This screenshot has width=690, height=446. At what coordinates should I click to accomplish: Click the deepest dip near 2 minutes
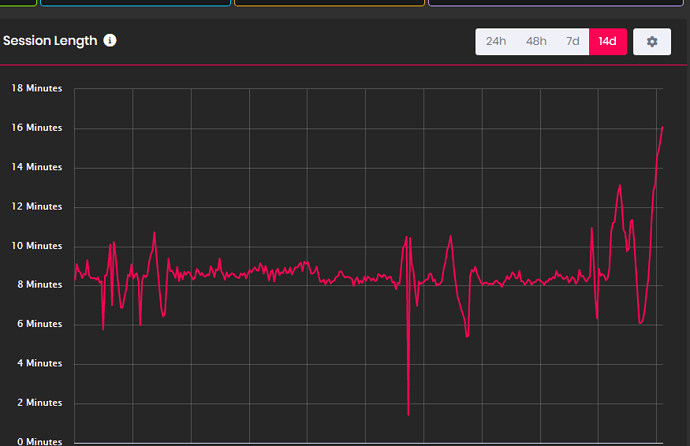tap(408, 414)
